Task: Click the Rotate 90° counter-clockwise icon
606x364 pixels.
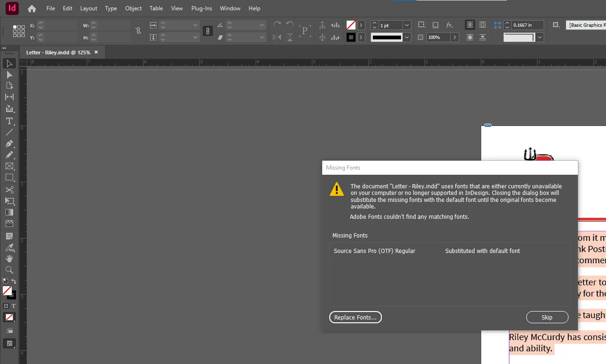Action: 290,25
